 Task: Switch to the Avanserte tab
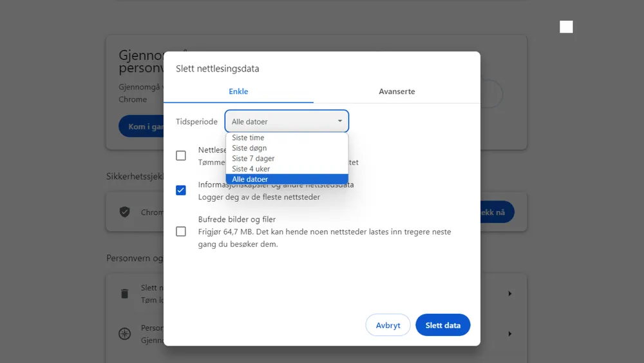click(x=397, y=92)
